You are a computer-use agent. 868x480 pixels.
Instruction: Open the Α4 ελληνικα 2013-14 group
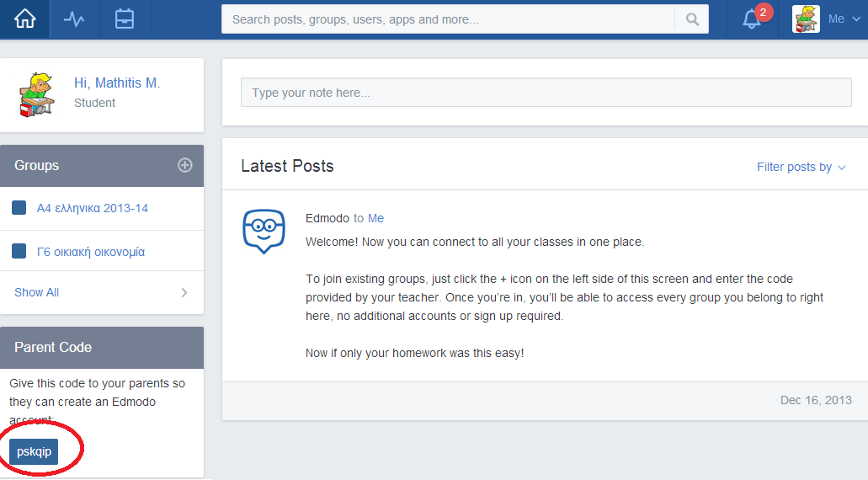93,208
